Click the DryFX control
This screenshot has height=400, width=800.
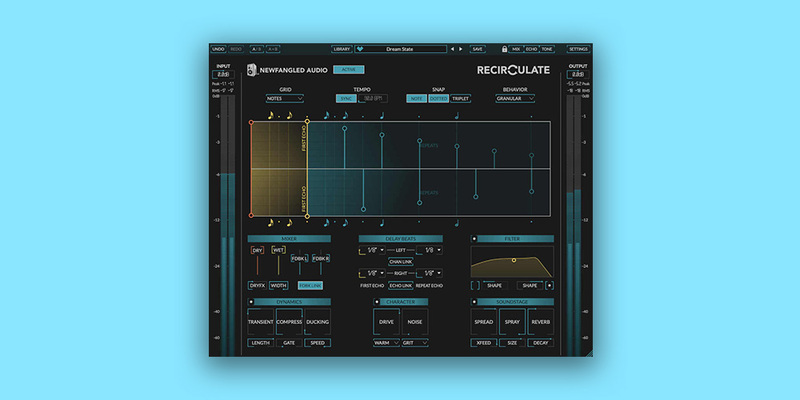[x=258, y=286]
